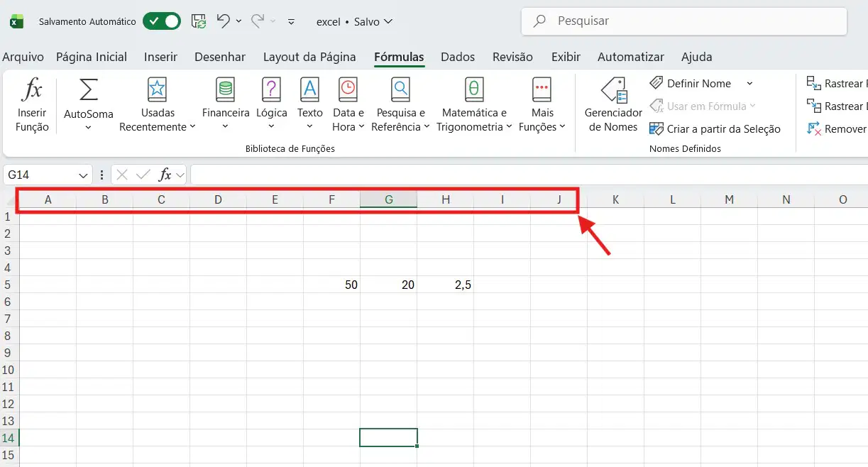Click the Name Box showing G14
The width and height of the screenshot is (868, 467).
coord(40,175)
